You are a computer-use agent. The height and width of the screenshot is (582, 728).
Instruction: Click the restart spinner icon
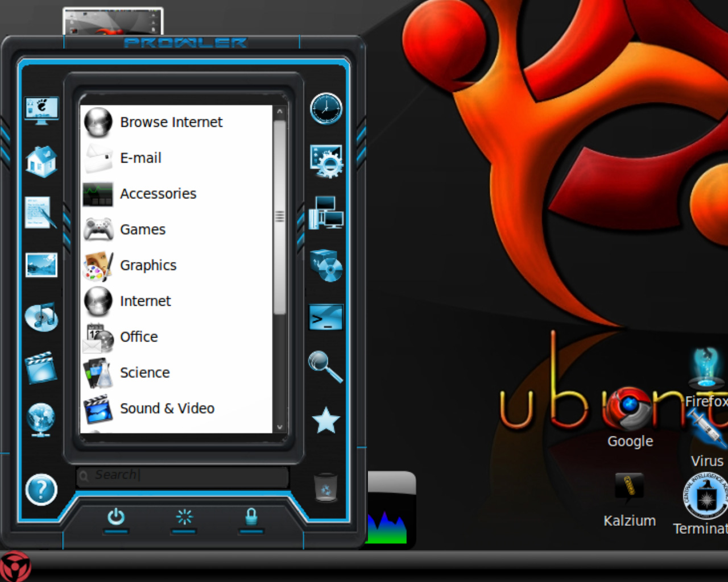coord(184,517)
